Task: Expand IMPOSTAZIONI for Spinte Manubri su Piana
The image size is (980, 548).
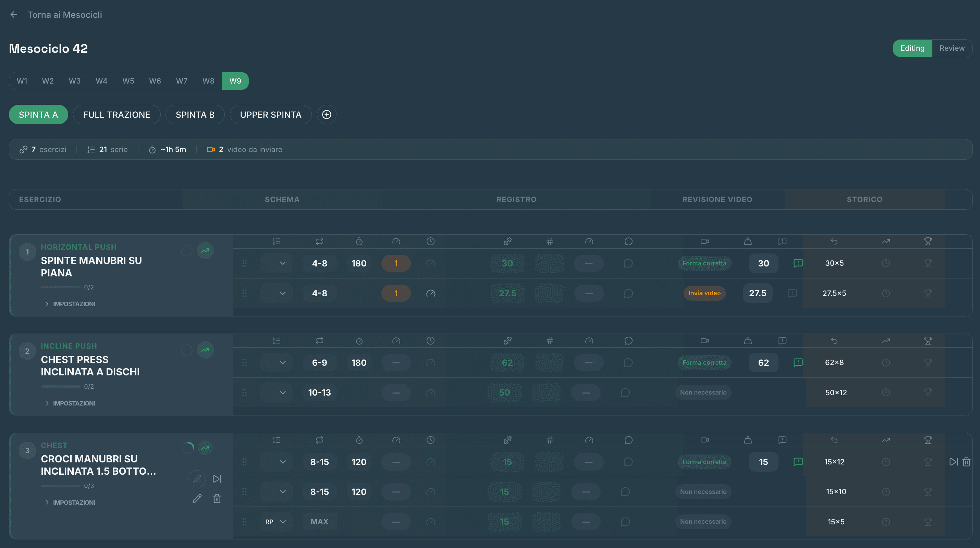Action: [70, 304]
